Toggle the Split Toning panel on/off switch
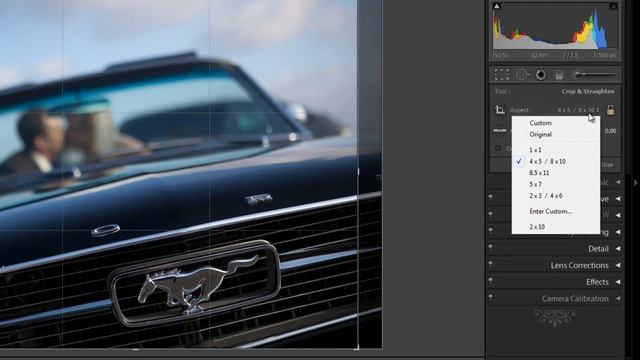The height and width of the screenshot is (360, 640). (x=491, y=230)
